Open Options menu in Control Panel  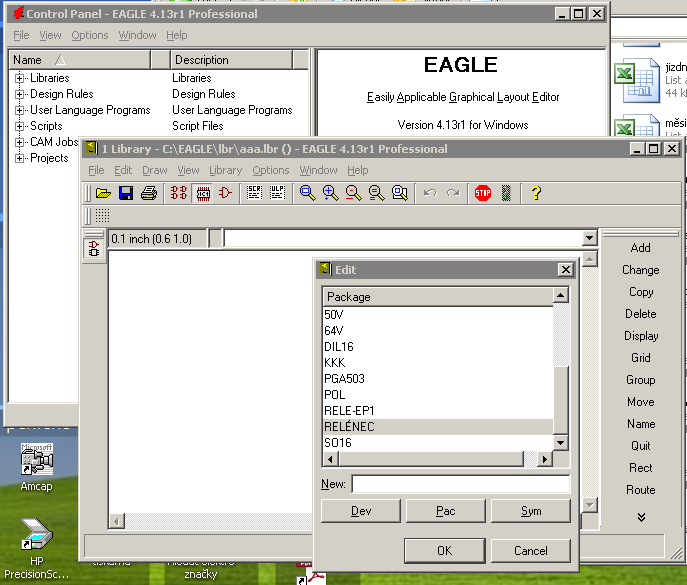pos(90,35)
